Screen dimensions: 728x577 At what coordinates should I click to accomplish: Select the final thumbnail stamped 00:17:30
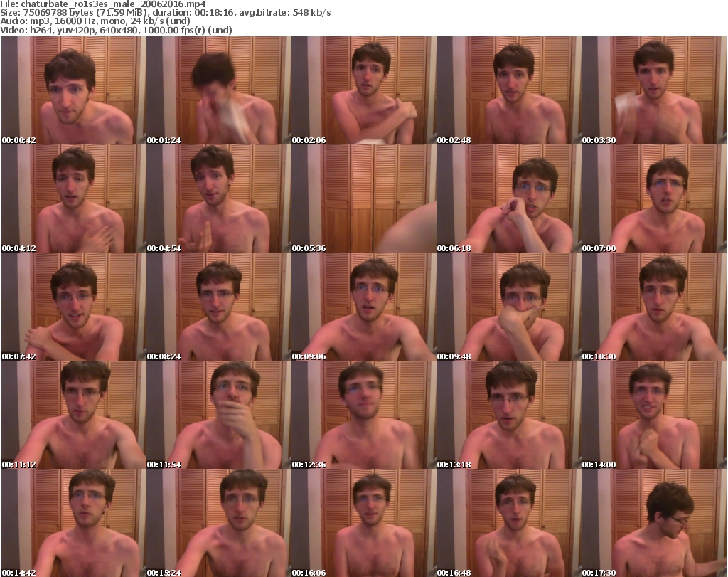654,523
